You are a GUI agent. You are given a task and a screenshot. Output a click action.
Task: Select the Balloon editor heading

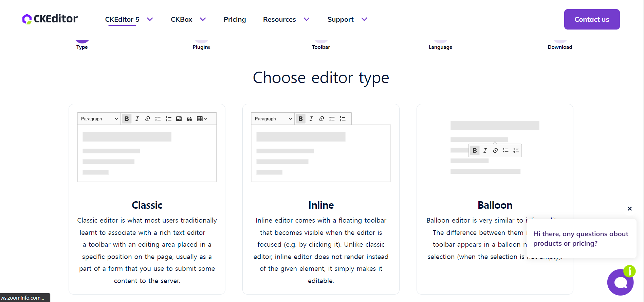(x=495, y=205)
